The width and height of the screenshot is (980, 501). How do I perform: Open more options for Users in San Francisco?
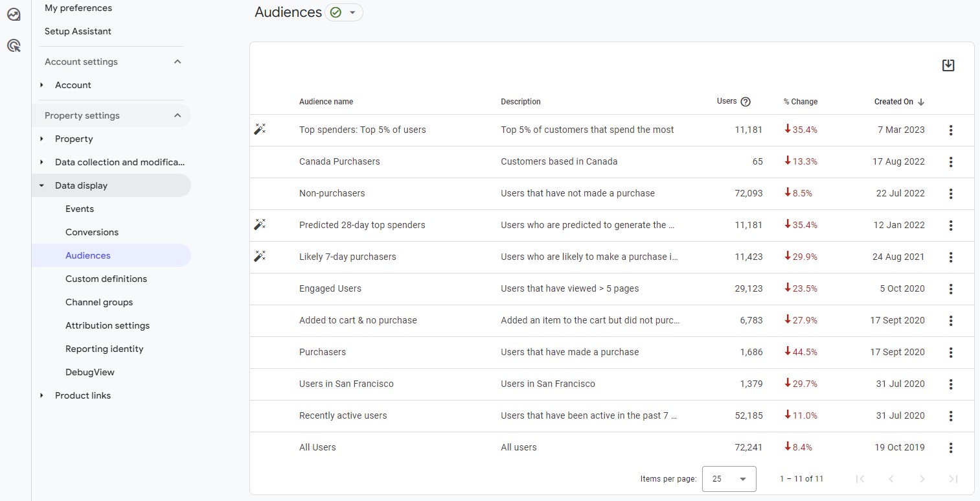[x=951, y=384]
